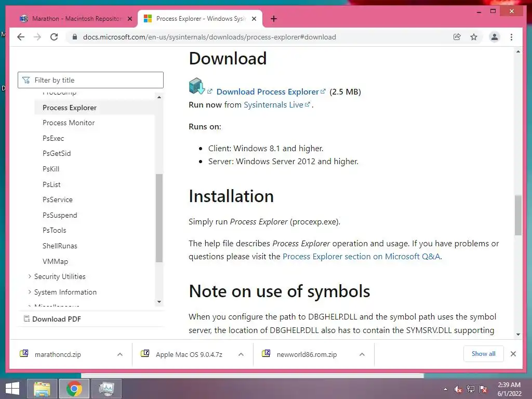Open the Action Center flag icon

click(483, 389)
